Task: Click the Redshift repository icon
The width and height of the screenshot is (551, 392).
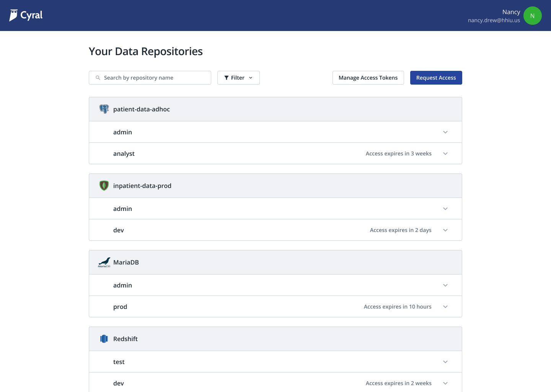Action: [104, 339]
